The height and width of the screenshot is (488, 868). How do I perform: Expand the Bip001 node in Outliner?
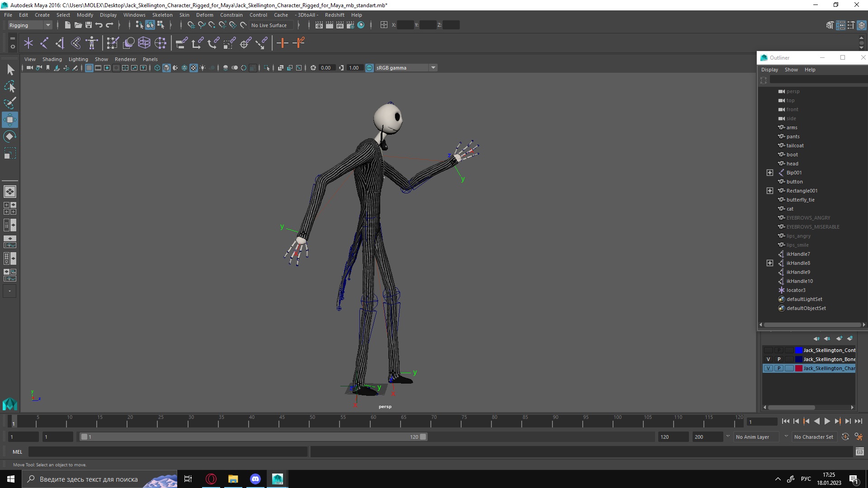(x=770, y=173)
